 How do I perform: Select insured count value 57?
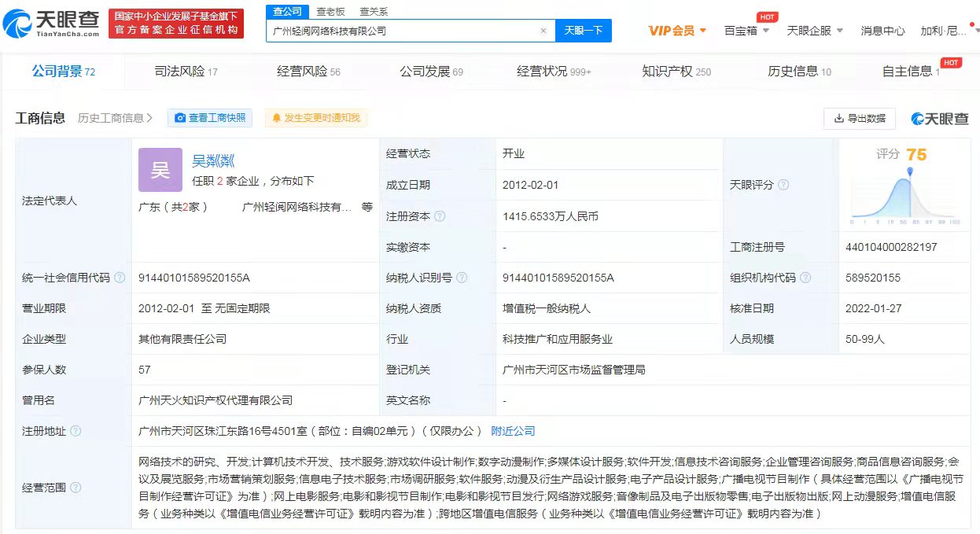point(145,370)
